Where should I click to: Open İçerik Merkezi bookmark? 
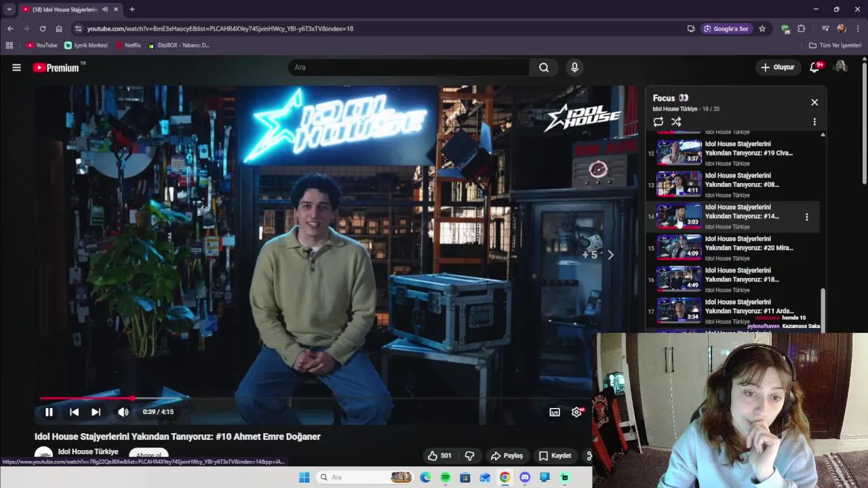point(86,45)
